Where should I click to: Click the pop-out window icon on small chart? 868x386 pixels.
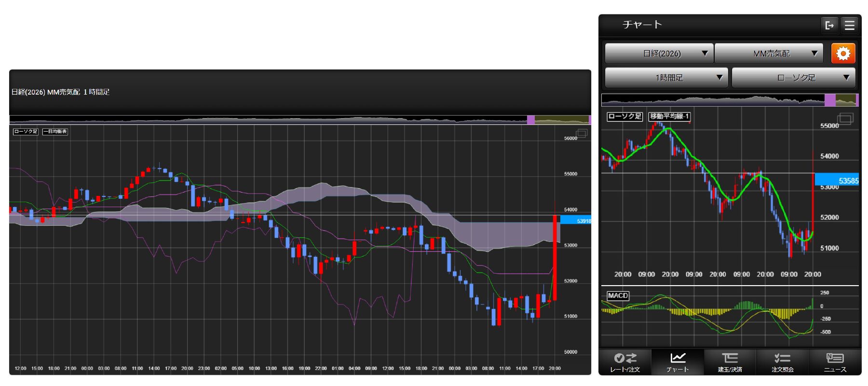click(845, 118)
